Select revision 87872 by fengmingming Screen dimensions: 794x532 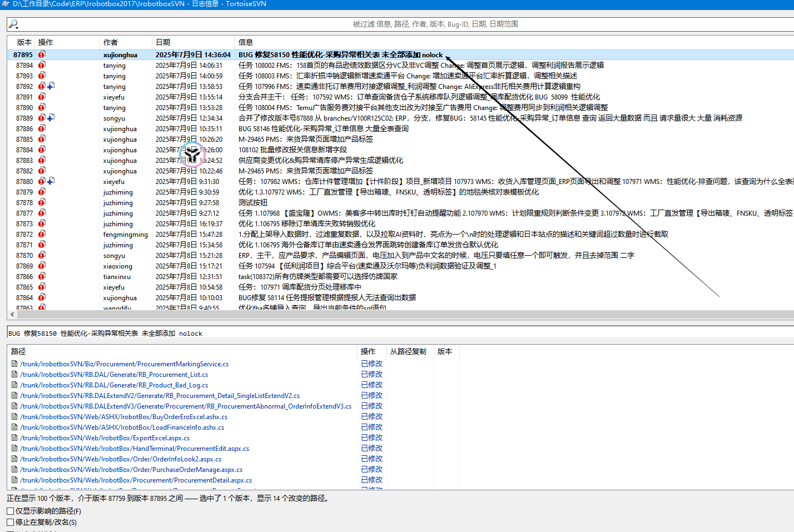coord(400,234)
